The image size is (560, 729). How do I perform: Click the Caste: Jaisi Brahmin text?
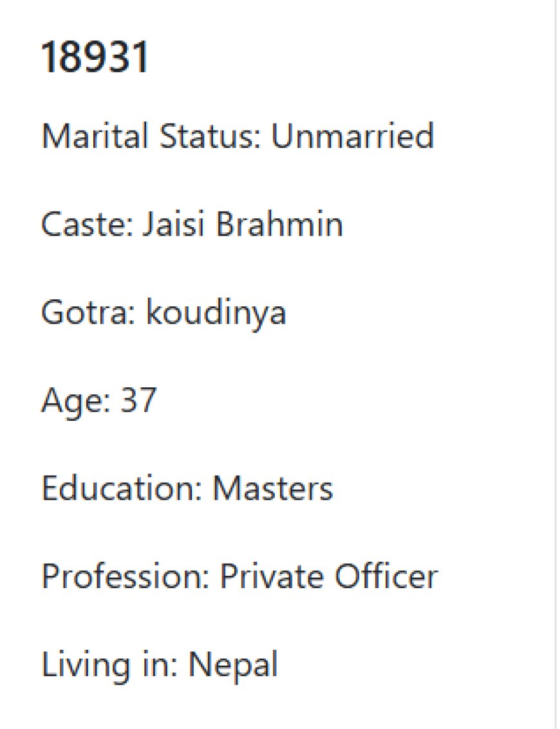coord(192,223)
